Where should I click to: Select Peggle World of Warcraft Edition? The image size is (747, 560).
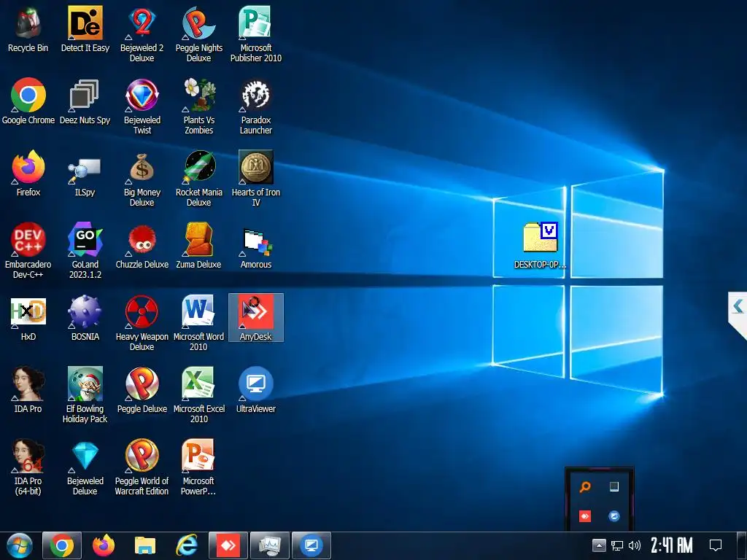pos(142,467)
